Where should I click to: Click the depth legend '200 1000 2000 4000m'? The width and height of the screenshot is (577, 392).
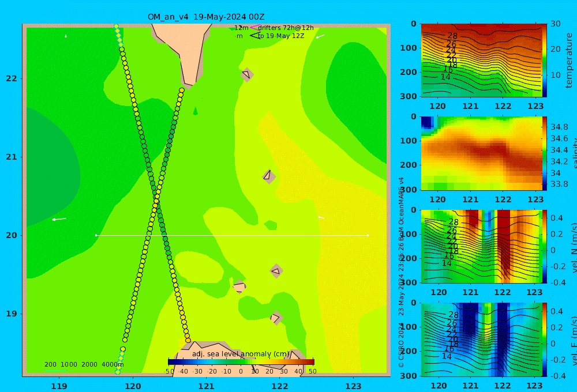(84, 364)
